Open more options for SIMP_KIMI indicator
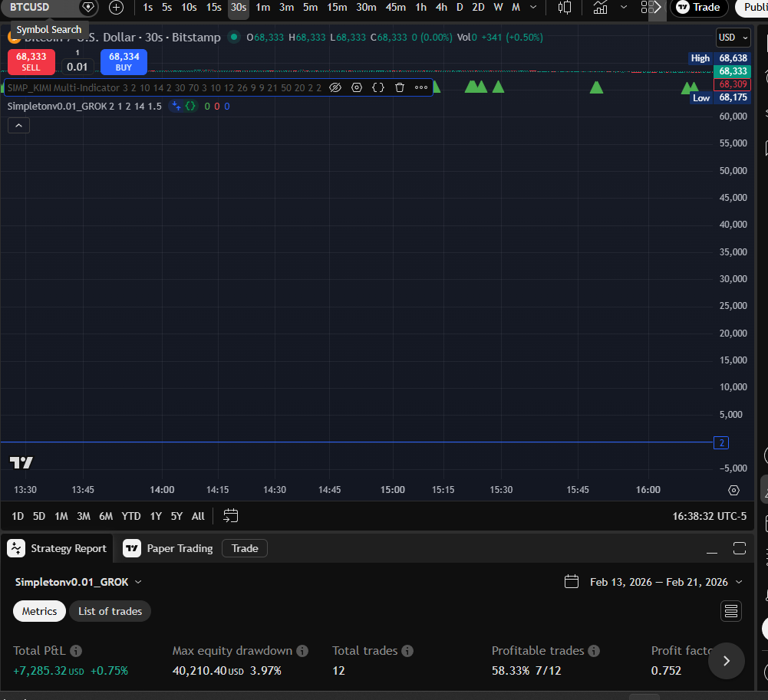The width and height of the screenshot is (768, 700). click(x=421, y=87)
